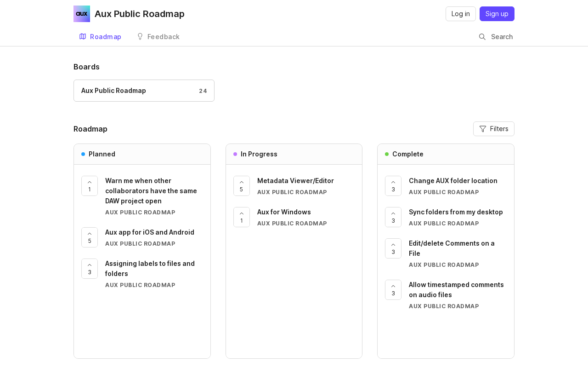Screen dimensions: 588x368
Task: Click the Sign up button
Action: click(x=497, y=14)
